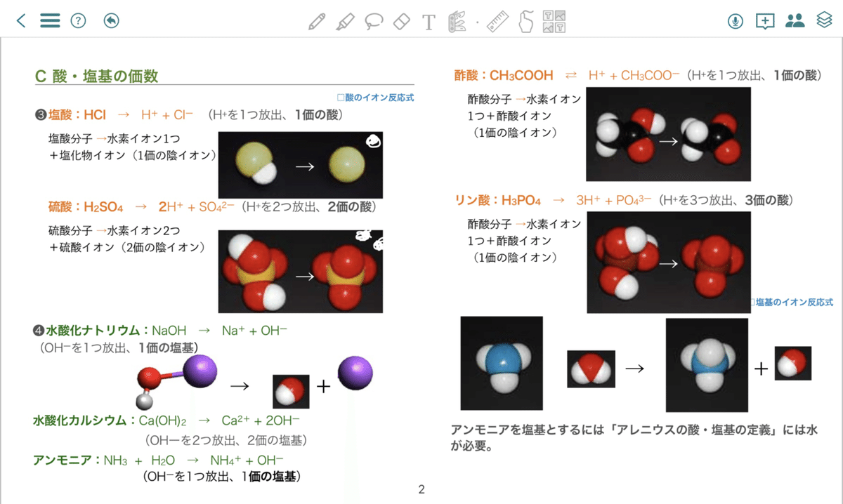Choose the lasso selection tool
The height and width of the screenshot is (504, 843).
[374, 22]
